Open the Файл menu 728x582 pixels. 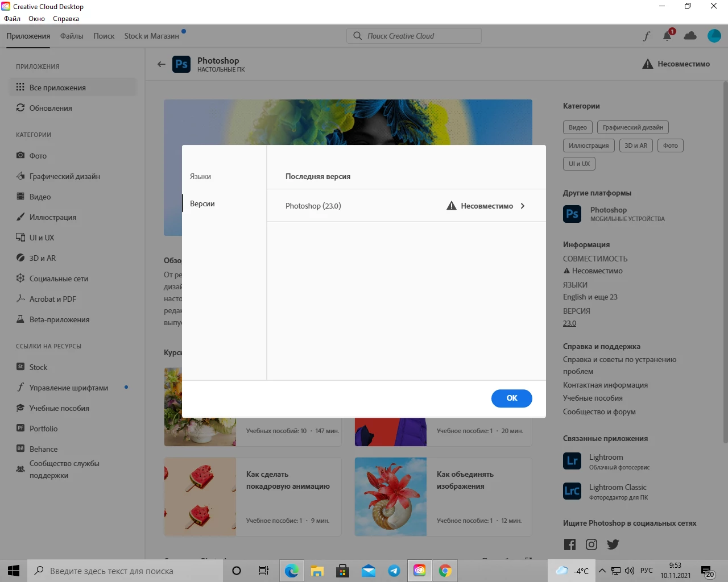pyautogui.click(x=13, y=19)
